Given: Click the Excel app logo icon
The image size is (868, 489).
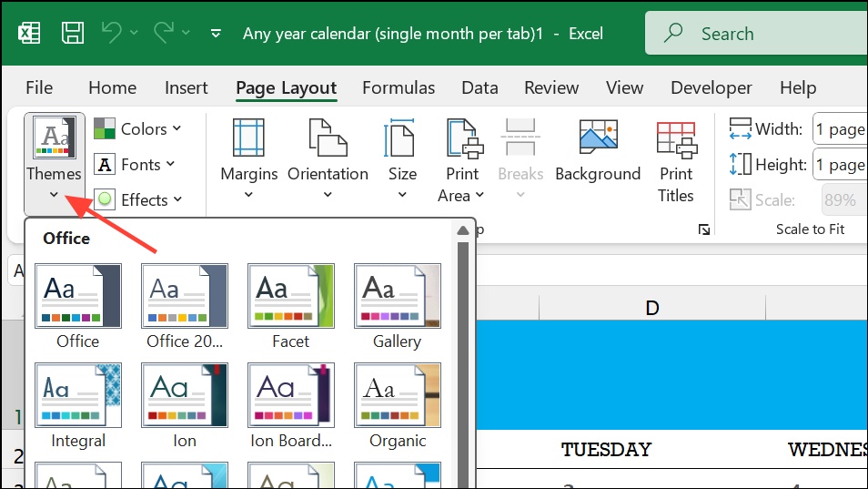Looking at the screenshot, I should point(29,33).
